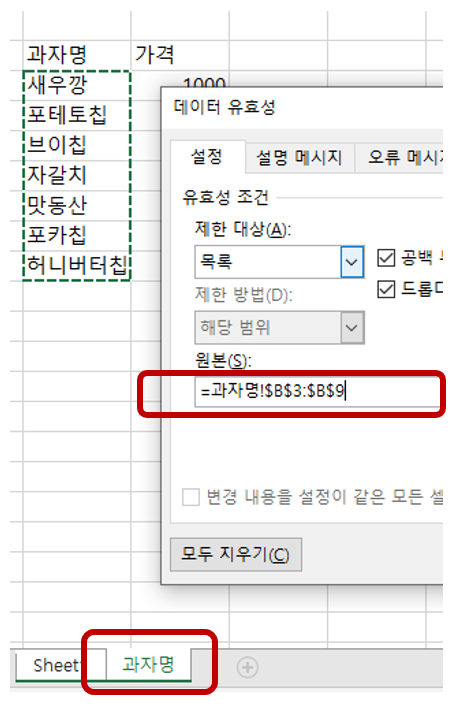Click the 데이터 유효성 dialog title
The width and height of the screenshot is (471, 704).
click(x=224, y=107)
